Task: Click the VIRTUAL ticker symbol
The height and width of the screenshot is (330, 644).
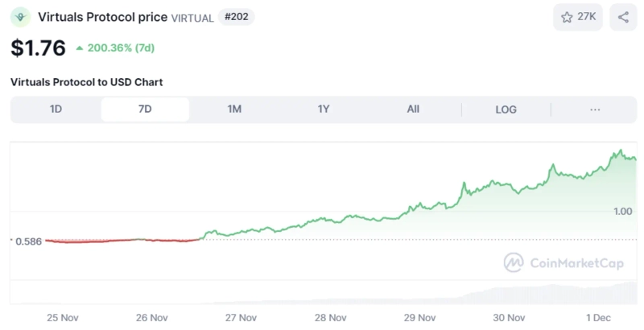Action: pos(192,18)
